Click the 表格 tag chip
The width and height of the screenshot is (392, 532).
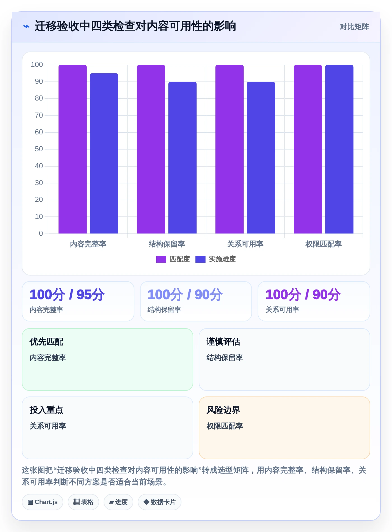tap(83, 502)
